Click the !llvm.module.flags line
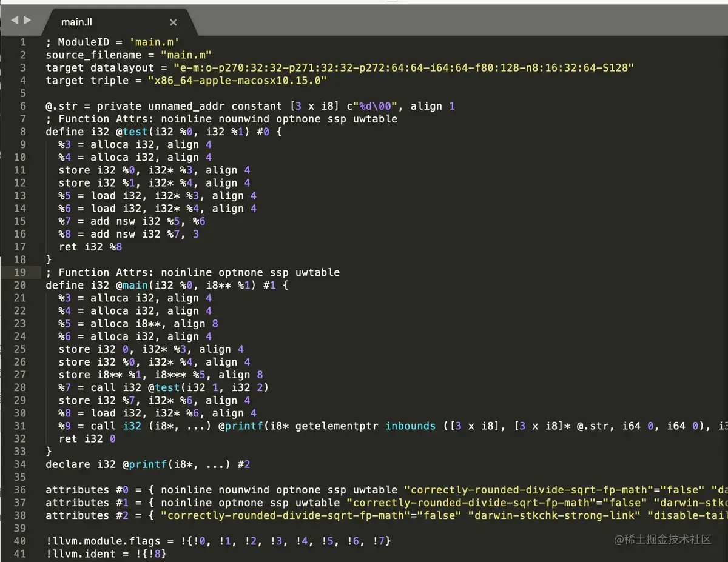Screen dimensions: 728x562 tap(218, 541)
